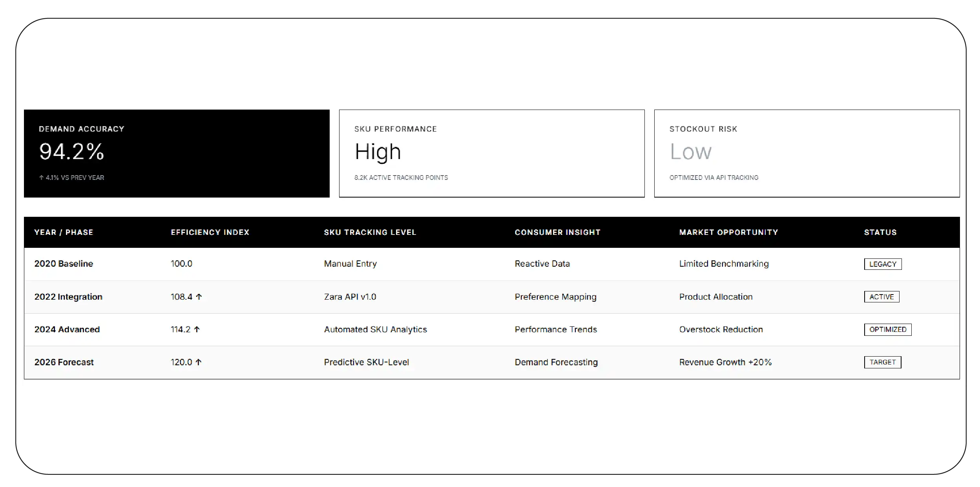Screen dimensions: 980x487
Task: Click the ACTIVE status badge
Action: click(x=881, y=297)
